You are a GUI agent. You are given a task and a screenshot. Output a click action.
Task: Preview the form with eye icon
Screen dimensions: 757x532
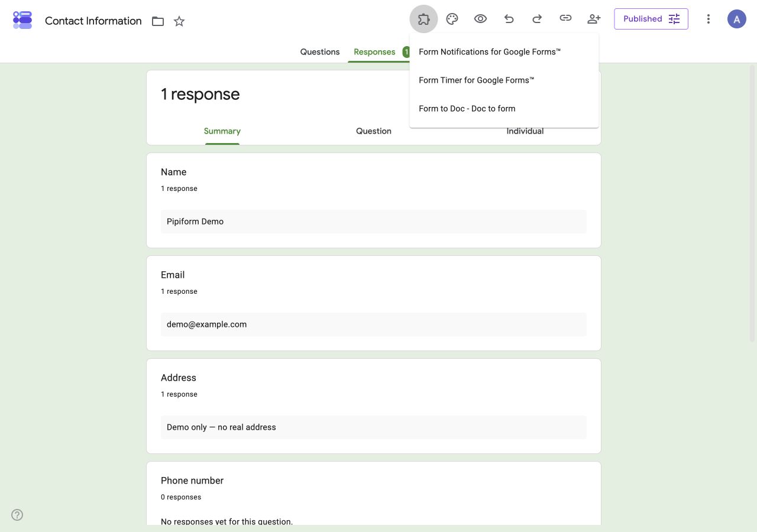480,19
